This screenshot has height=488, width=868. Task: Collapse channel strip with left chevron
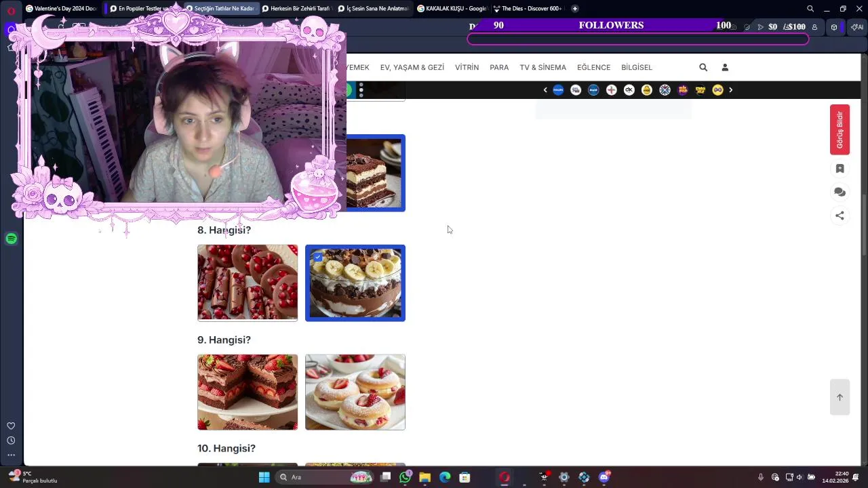tap(545, 90)
